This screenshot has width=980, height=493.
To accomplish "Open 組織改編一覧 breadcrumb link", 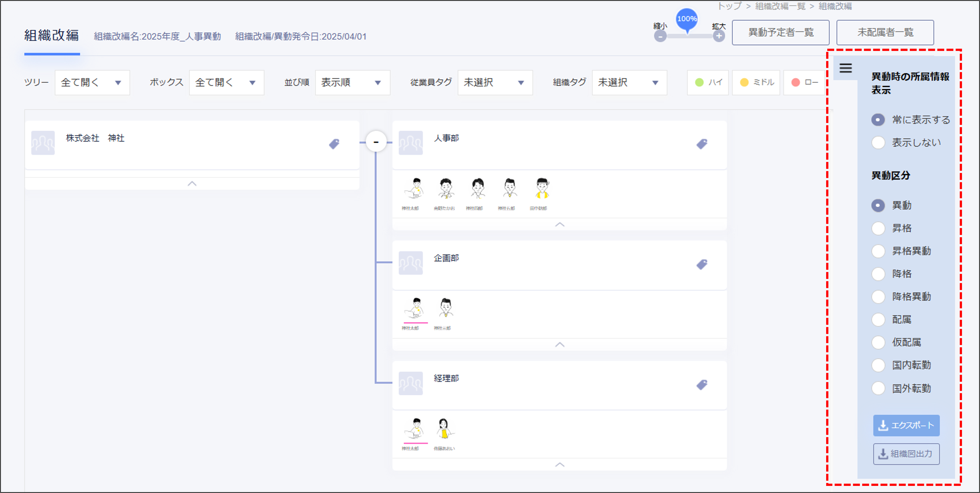I will pos(780,6).
